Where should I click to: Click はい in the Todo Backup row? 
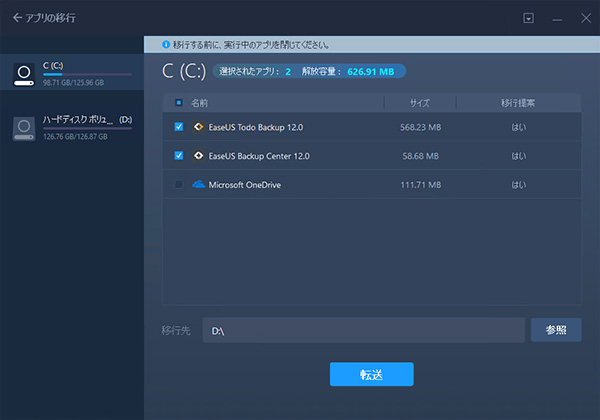pos(519,127)
